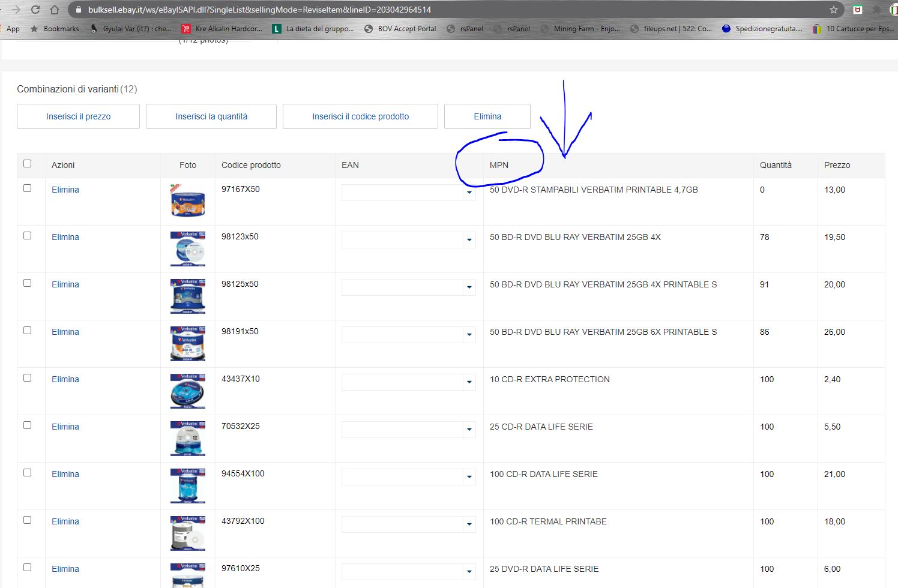Screen dimensions: 898x588
Task: Click MPN text 10 CD-R EXTRA PROTECTION
Action: point(550,379)
